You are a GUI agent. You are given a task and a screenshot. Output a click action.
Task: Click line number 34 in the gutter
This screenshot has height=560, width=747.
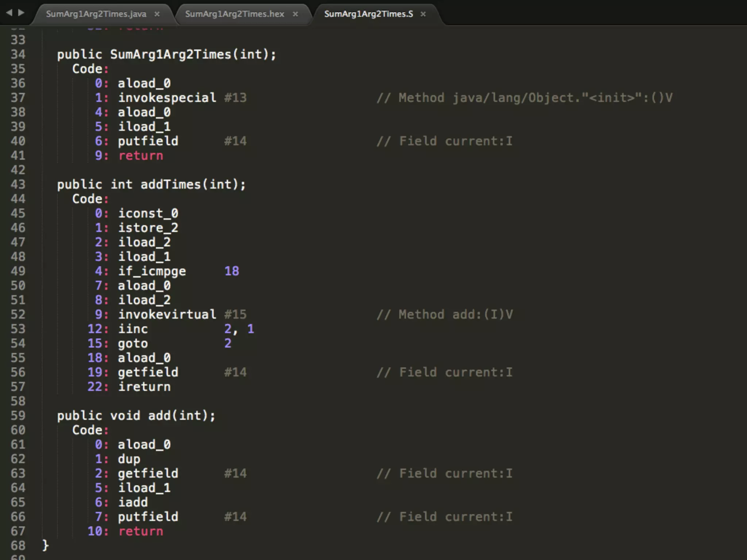tap(18, 54)
